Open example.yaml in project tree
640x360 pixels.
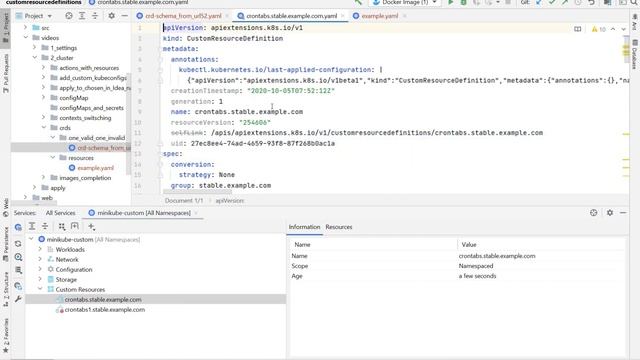point(96,168)
